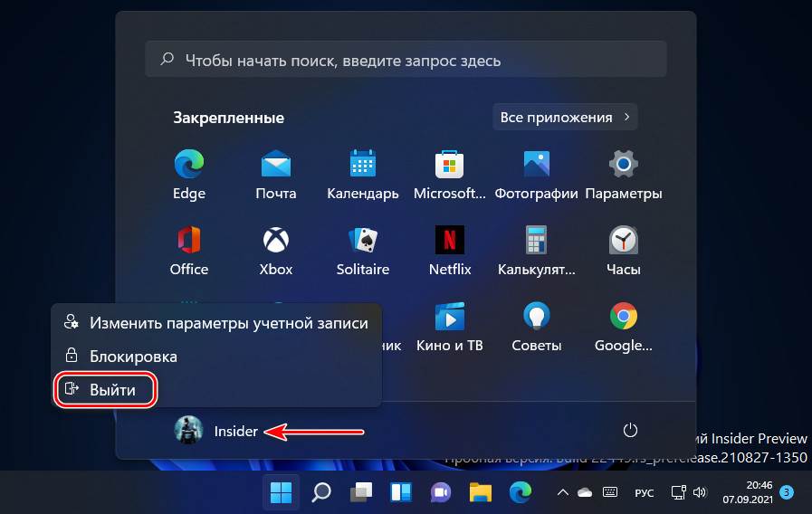Focus the Start menu search field
The image size is (812, 514).
[406, 60]
